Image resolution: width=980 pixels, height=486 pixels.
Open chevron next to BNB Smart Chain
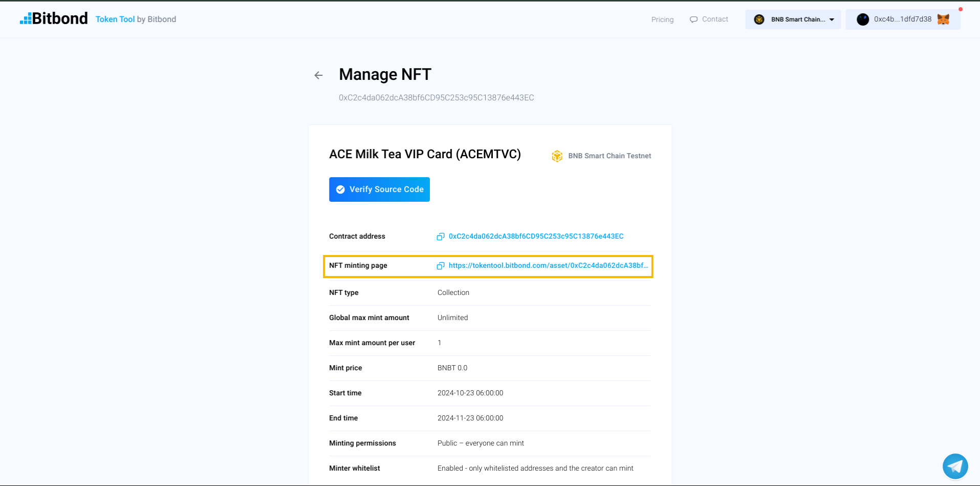[832, 19]
